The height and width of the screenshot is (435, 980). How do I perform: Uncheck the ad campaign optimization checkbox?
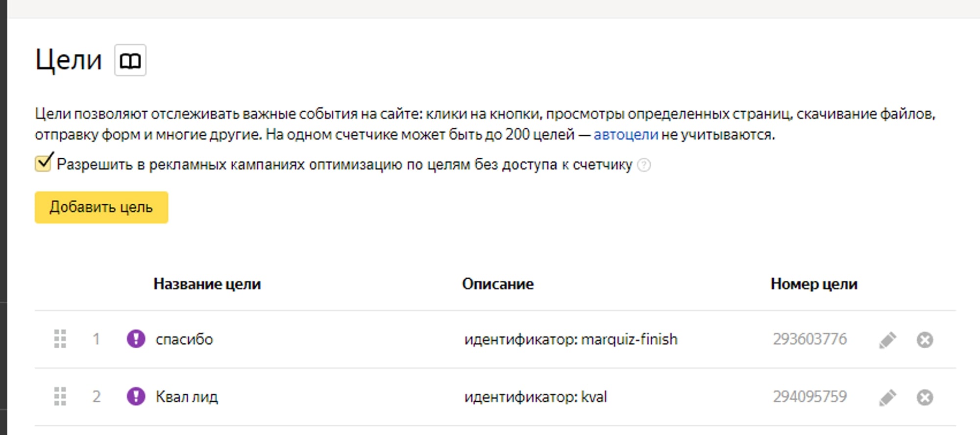click(x=43, y=163)
